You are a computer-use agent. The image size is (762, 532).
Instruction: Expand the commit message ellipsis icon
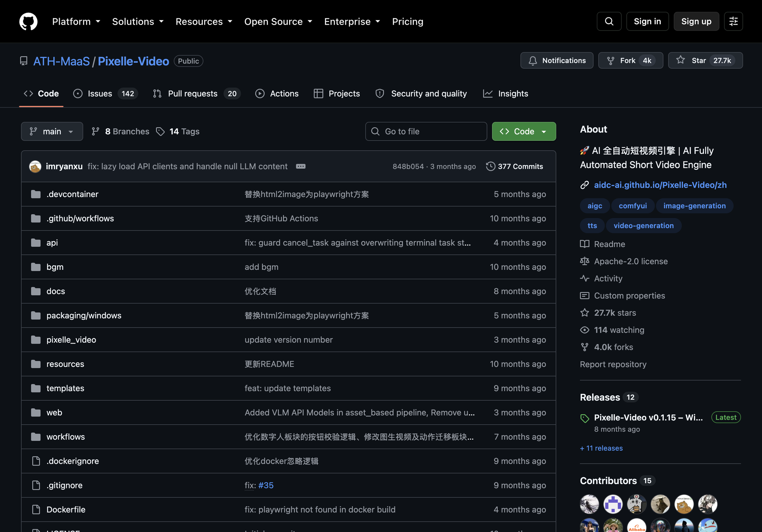[x=301, y=166]
